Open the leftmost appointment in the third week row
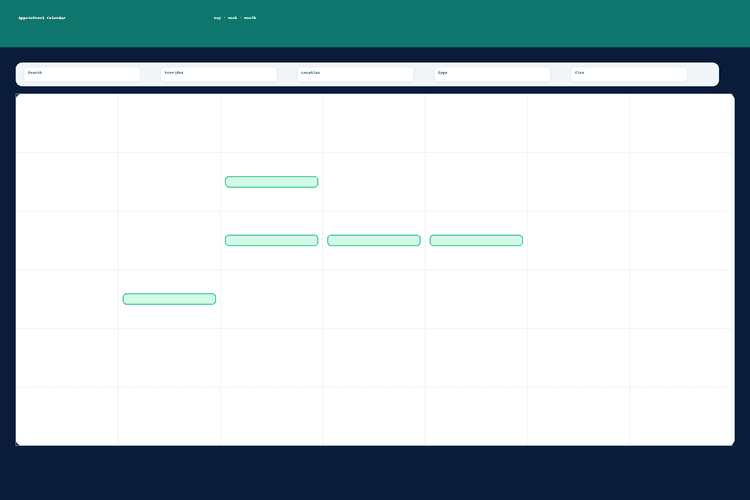The image size is (750, 500). coord(271,240)
